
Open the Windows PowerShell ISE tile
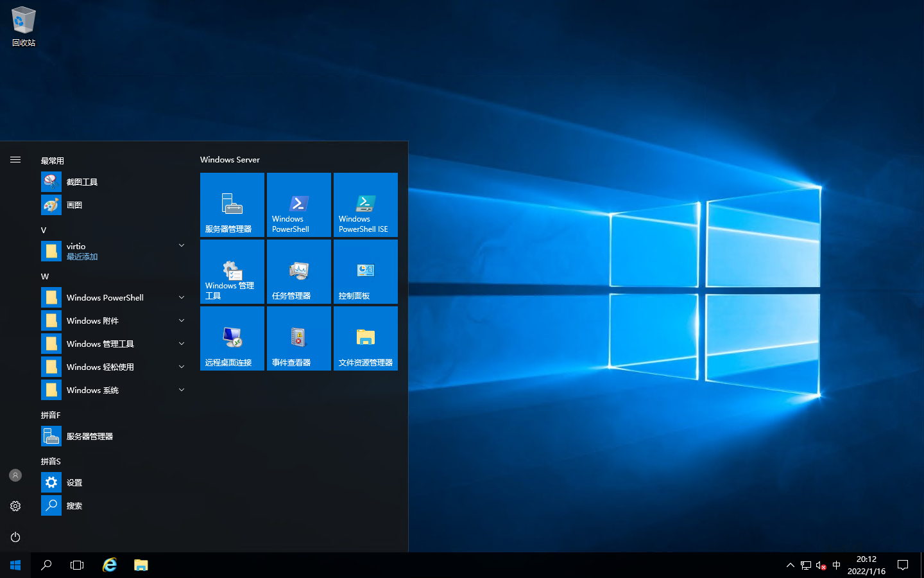[x=366, y=205]
